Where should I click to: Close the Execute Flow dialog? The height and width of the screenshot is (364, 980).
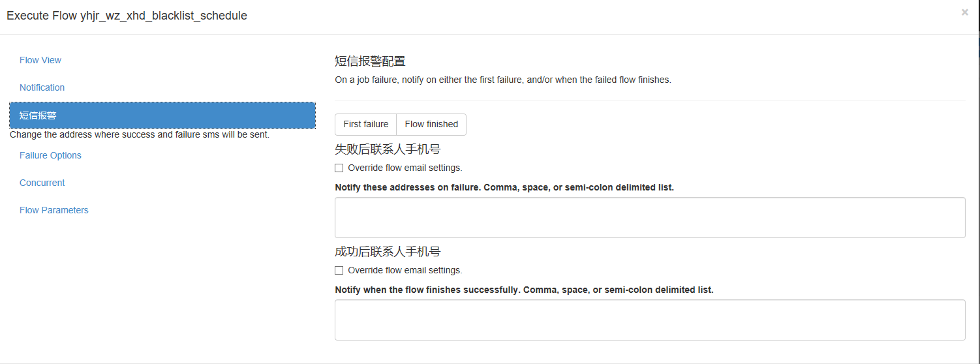click(964, 12)
